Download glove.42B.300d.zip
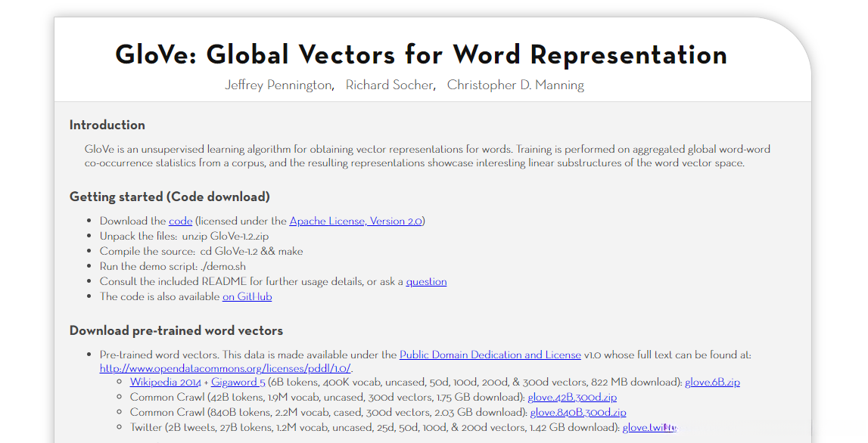The height and width of the screenshot is (443, 868). (x=572, y=397)
